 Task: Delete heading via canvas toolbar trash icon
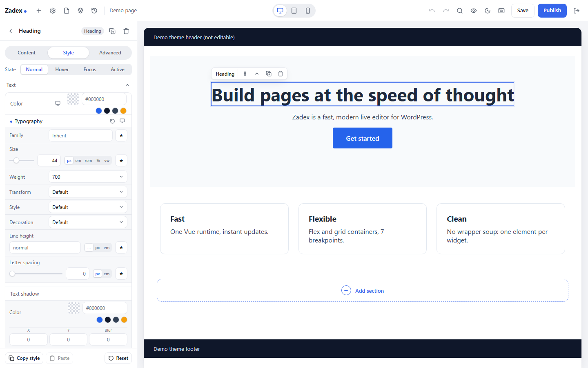(281, 74)
